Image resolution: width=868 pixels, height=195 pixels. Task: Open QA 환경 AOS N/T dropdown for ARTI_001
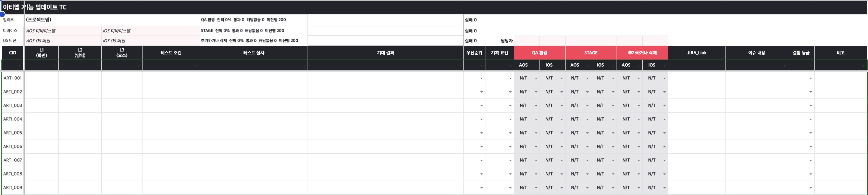536,78
